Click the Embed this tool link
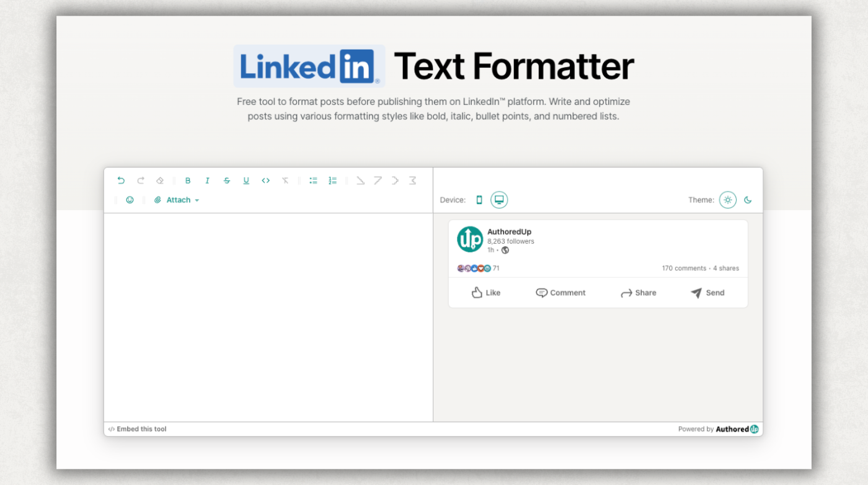Viewport: 868px width, 485px height. coord(137,429)
